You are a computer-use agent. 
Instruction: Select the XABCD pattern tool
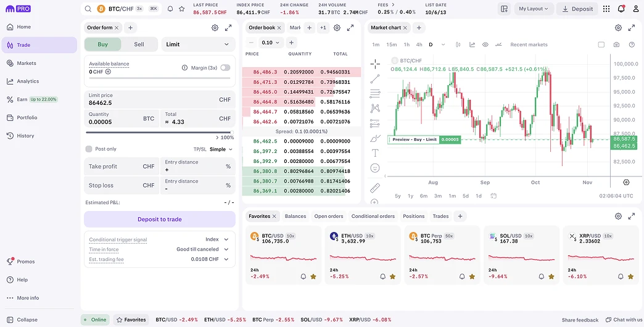click(375, 109)
